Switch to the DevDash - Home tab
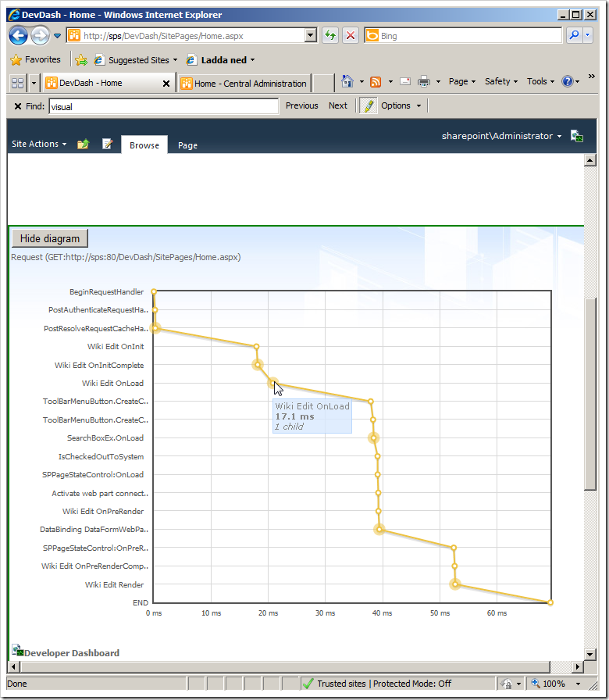Image resolution: width=609 pixels, height=700 pixels. point(102,83)
